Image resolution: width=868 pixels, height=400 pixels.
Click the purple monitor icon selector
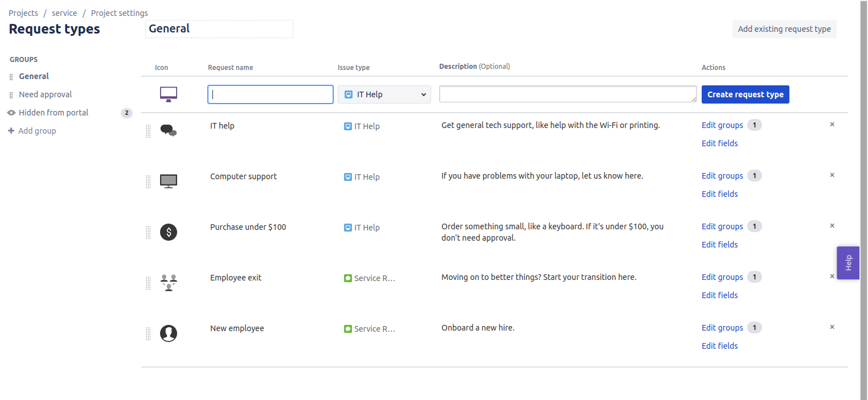pyautogui.click(x=169, y=94)
